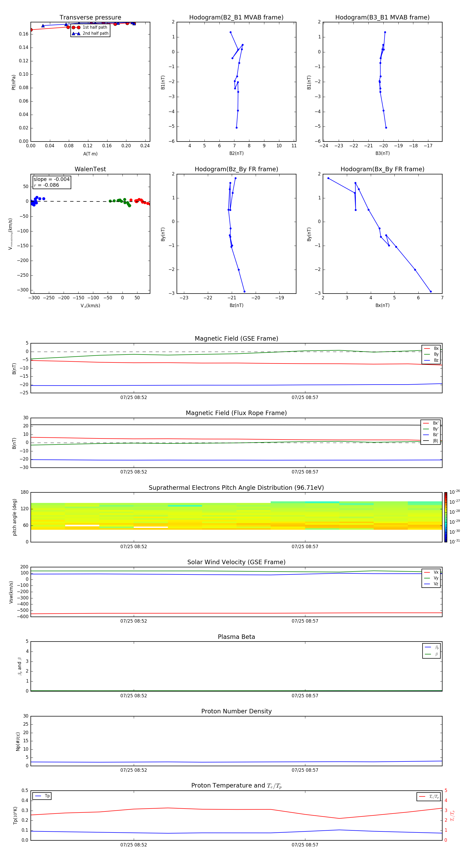Click the 'Plasma Beta' plot title

[x=236, y=637]
